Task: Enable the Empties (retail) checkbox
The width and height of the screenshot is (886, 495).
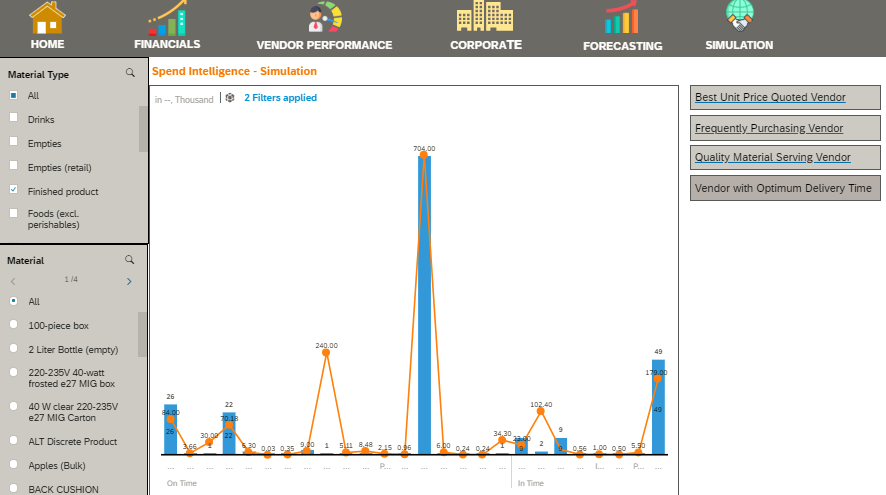Action: (14, 166)
